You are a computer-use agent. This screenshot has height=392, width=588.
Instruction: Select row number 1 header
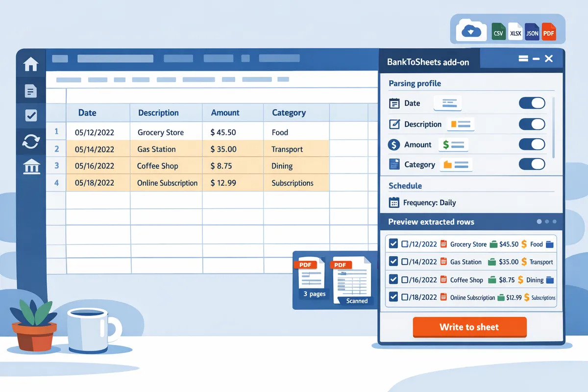[x=56, y=131]
